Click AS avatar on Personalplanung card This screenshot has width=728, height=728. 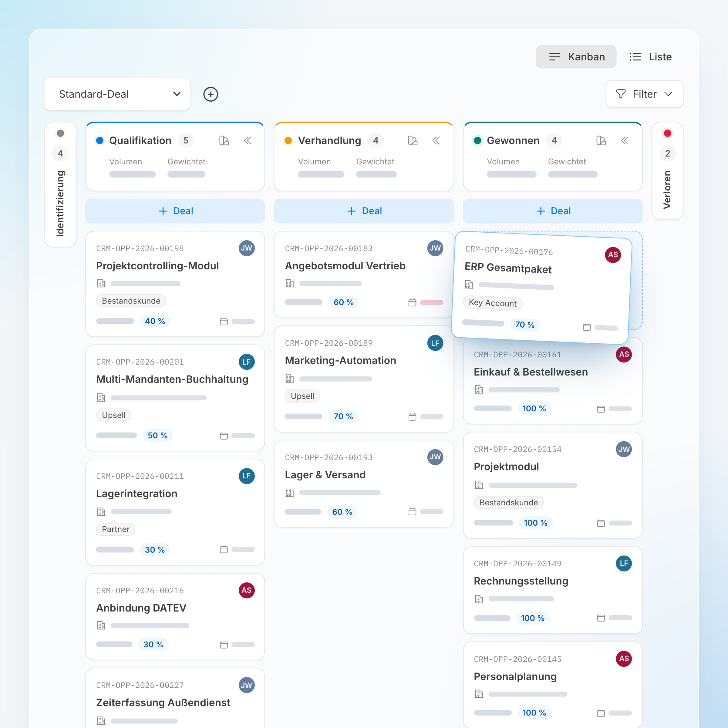(624, 659)
